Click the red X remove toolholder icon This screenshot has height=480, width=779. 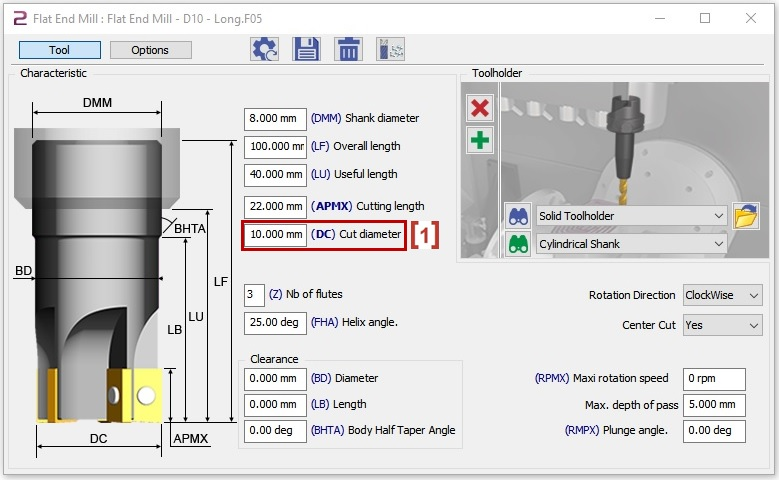pyautogui.click(x=481, y=109)
